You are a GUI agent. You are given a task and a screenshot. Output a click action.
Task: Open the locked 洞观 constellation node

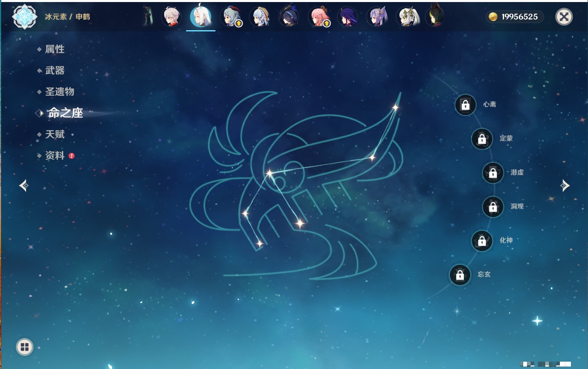pyautogui.click(x=493, y=207)
